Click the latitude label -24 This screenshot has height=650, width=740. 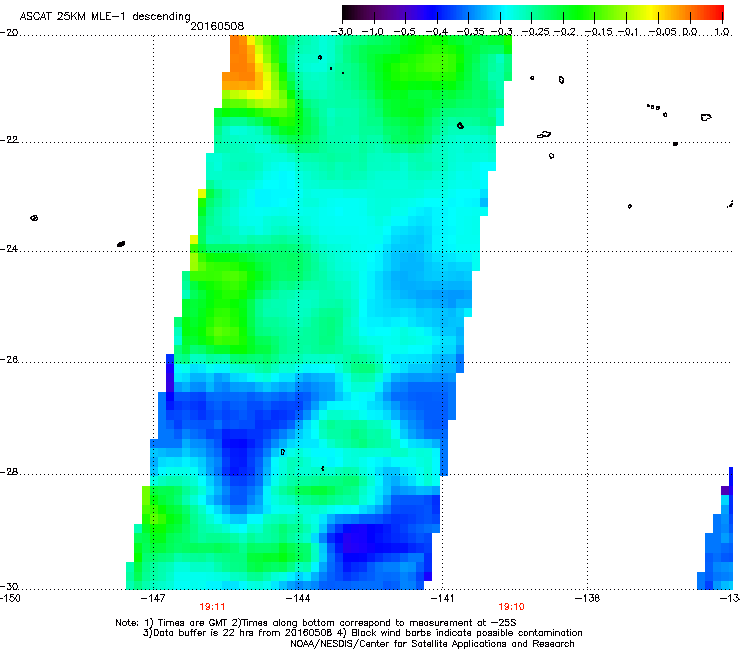coord(9,248)
